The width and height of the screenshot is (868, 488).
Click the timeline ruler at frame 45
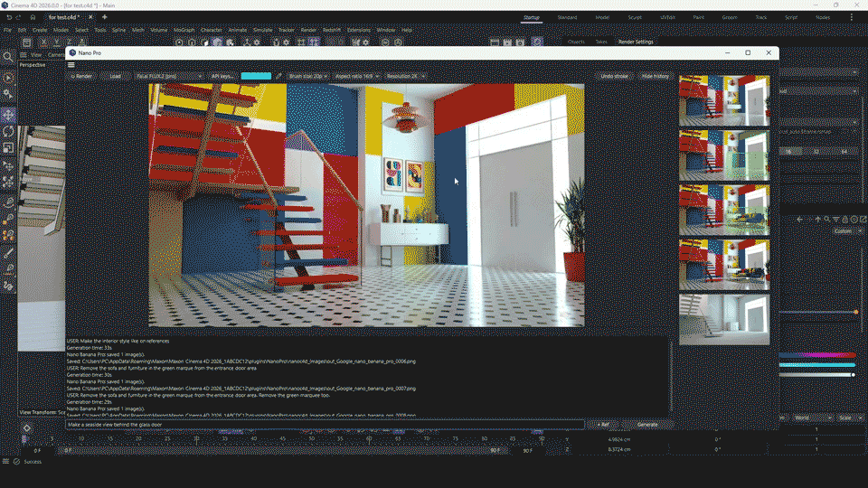pos(282,439)
